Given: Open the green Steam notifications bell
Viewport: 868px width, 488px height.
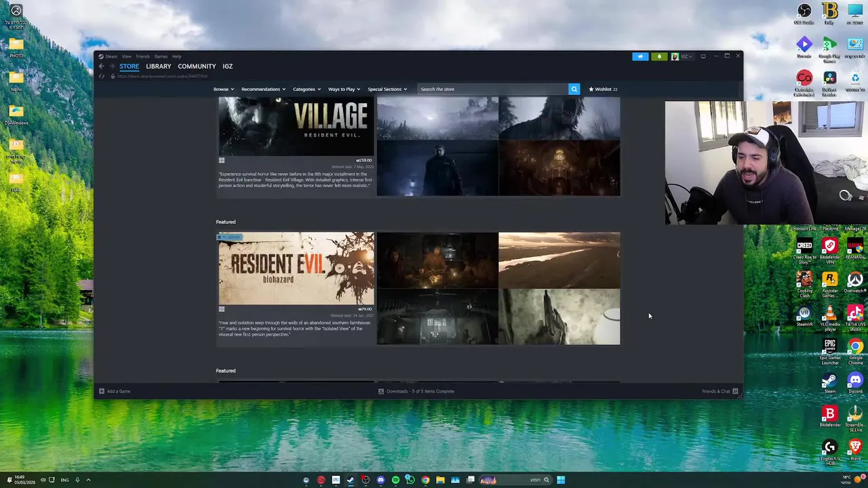Looking at the screenshot, I should pos(659,56).
